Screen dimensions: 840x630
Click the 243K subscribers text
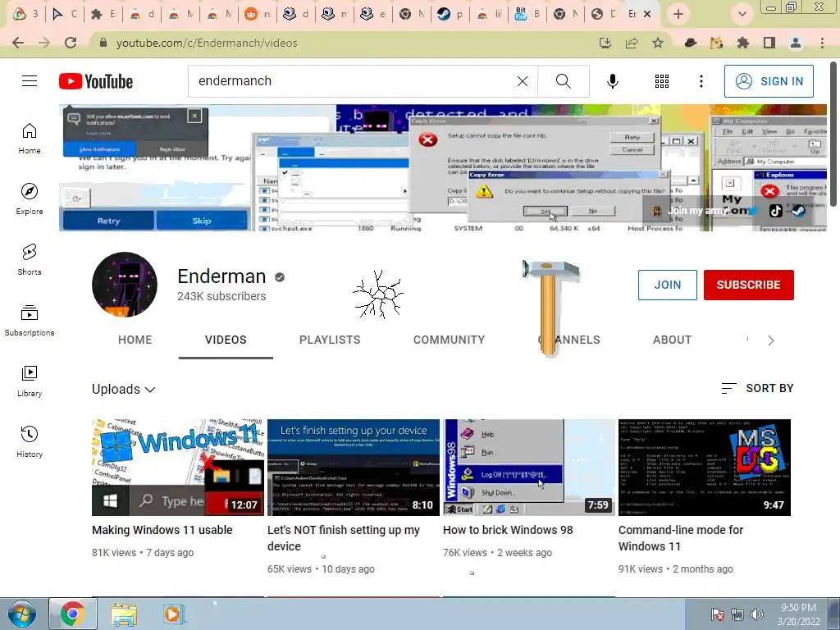221,296
